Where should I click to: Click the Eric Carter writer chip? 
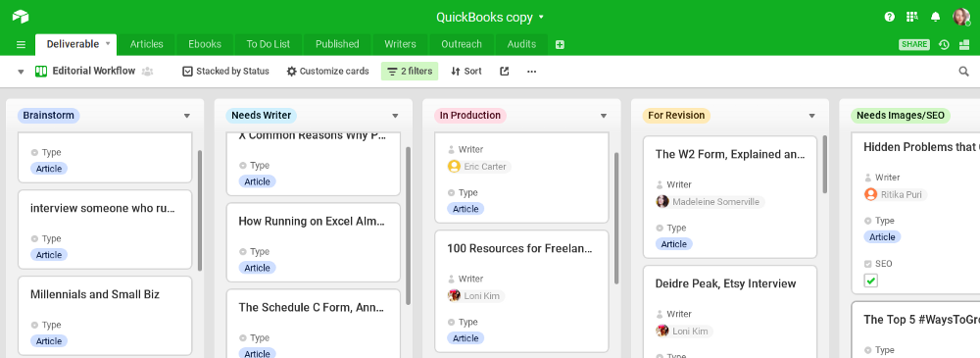click(x=480, y=167)
